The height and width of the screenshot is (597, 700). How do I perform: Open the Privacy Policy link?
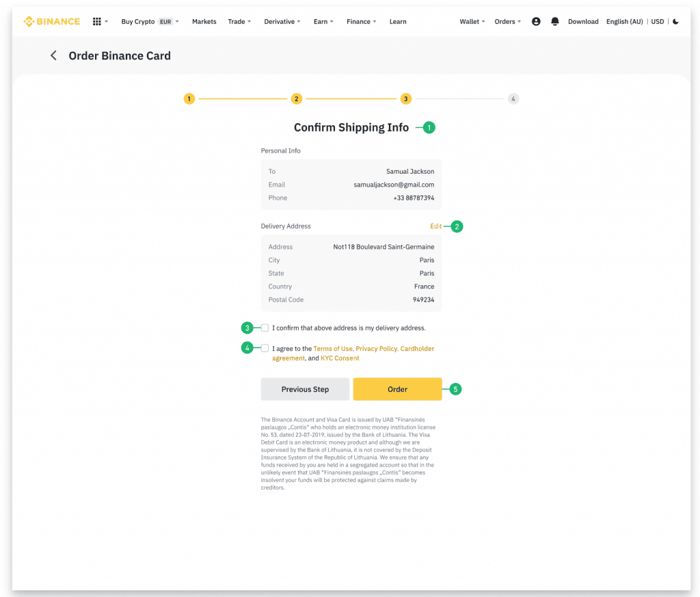(376, 349)
